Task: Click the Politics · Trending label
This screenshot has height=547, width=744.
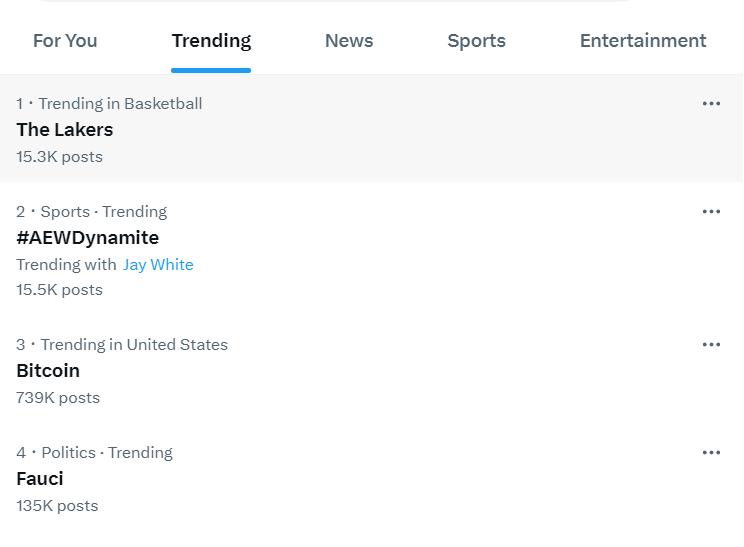Action: tap(106, 453)
